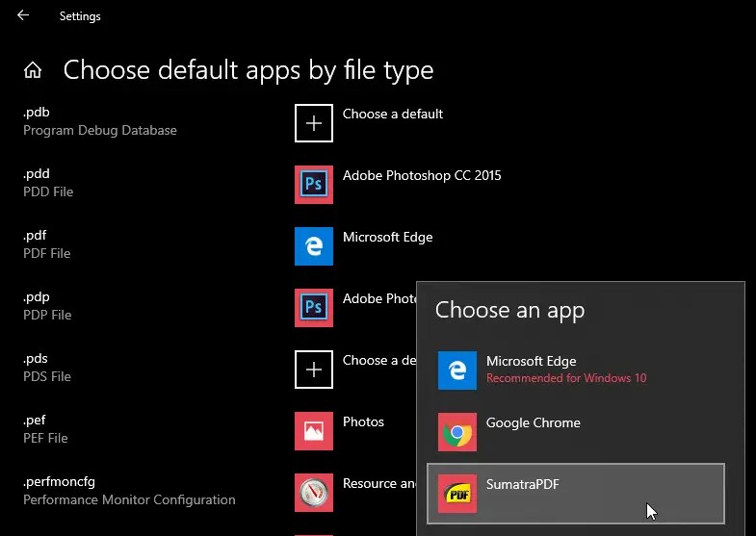Viewport: 756px width, 536px height.
Task: Click the 'Adobe Photoshop CC 2015' label for .pdd
Action: [422, 175]
